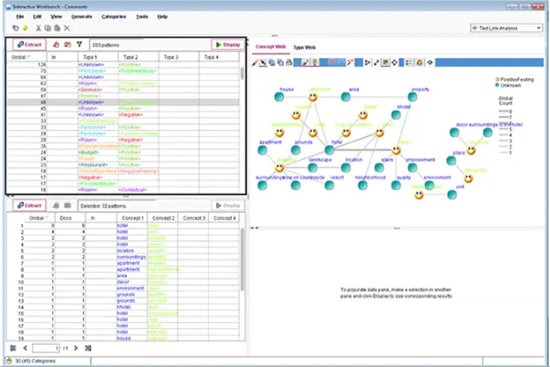
Task: Sort by Global column in upper table
Action: click(27, 57)
